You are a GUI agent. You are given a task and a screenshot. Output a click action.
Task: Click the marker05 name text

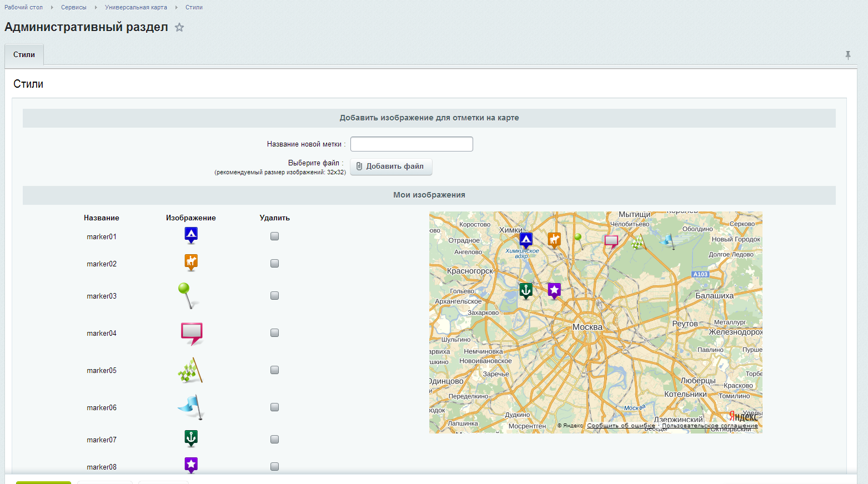tap(102, 370)
